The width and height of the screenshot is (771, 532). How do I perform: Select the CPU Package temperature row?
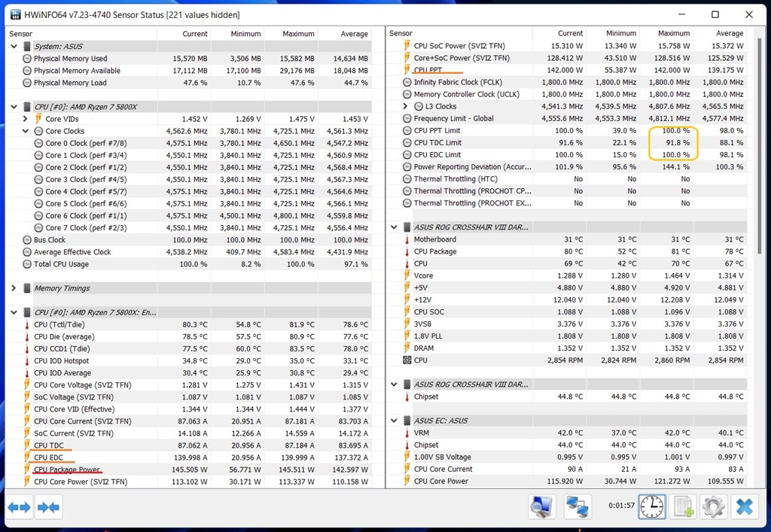click(567, 251)
